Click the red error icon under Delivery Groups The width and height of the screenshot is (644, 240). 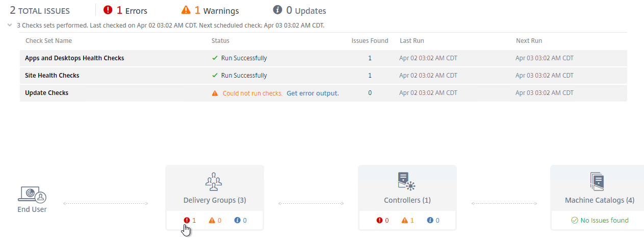(x=187, y=221)
